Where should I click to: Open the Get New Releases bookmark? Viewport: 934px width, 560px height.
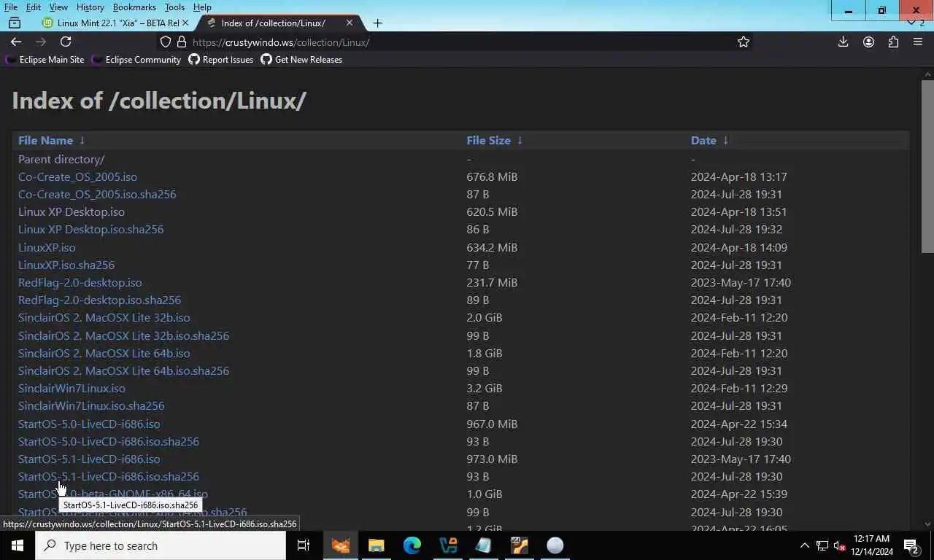pos(301,60)
